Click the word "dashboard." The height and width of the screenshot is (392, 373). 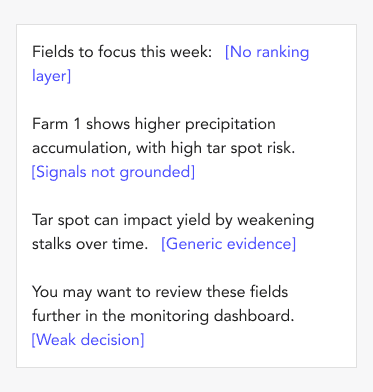tap(254, 316)
